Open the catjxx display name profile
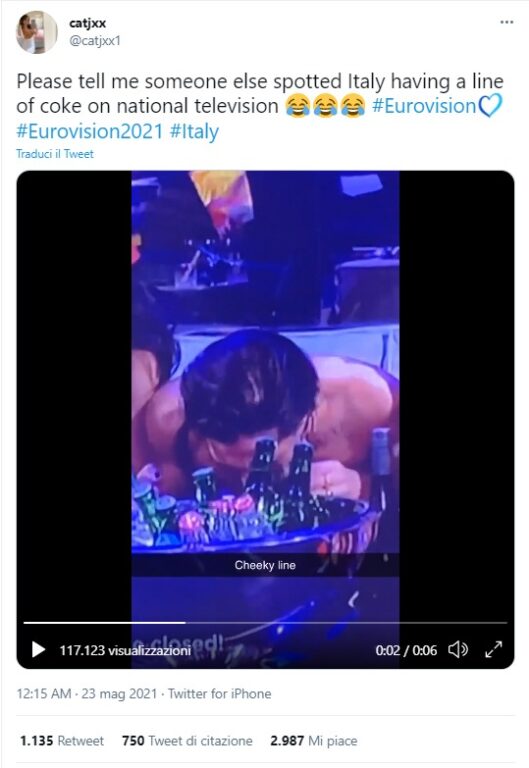This screenshot has height=768, width=529. coord(87,23)
